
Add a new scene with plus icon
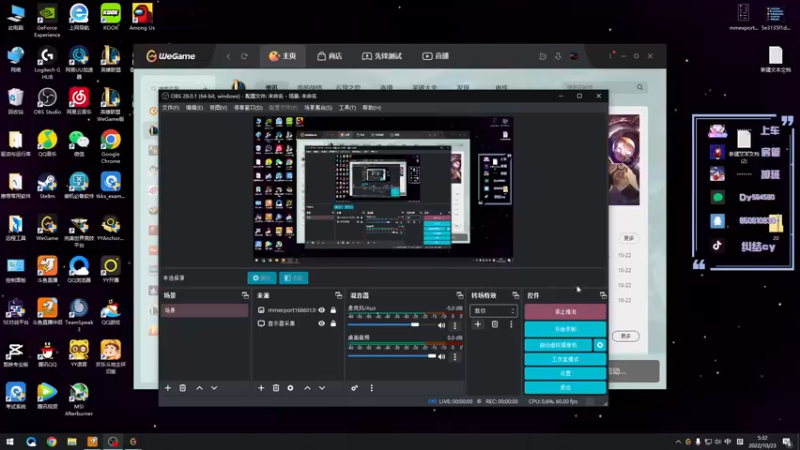point(168,388)
